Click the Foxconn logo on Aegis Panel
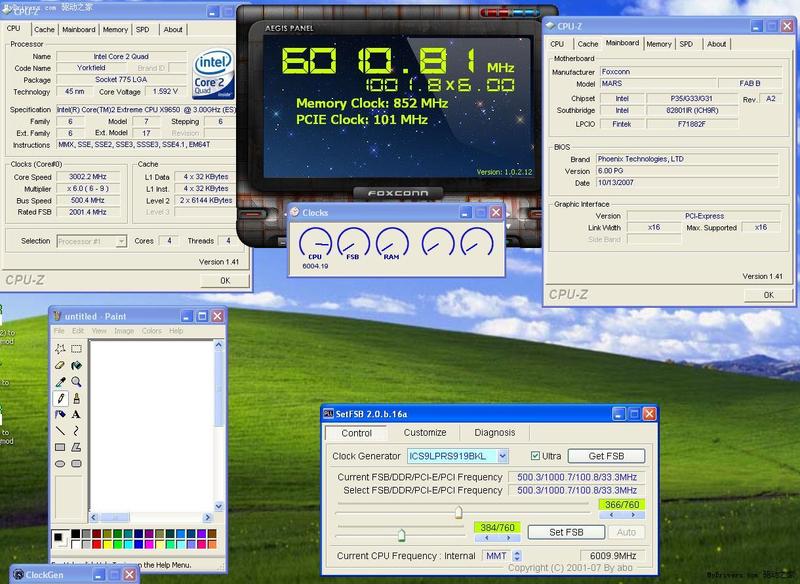The height and width of the screenshot is (584, 800). pos(398,193)
